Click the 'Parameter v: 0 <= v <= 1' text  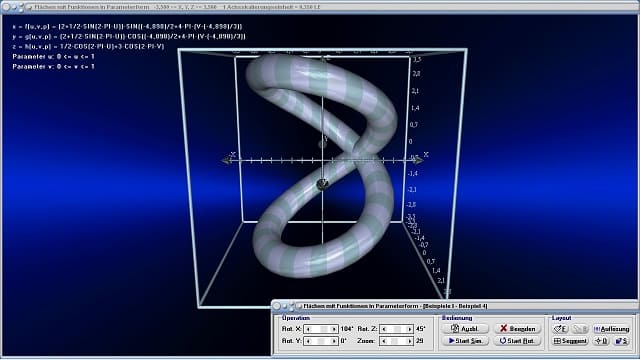(x=53, y=66)
